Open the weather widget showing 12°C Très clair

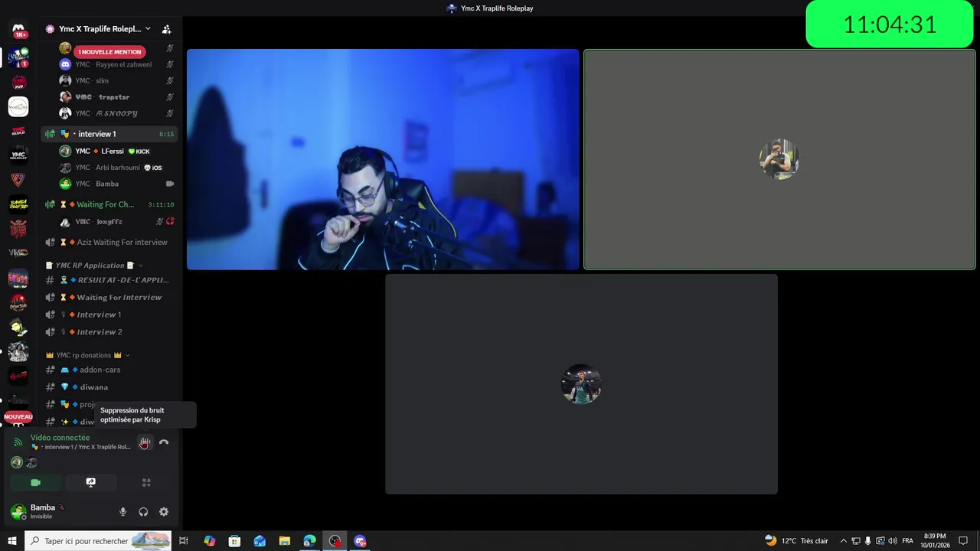796,541
